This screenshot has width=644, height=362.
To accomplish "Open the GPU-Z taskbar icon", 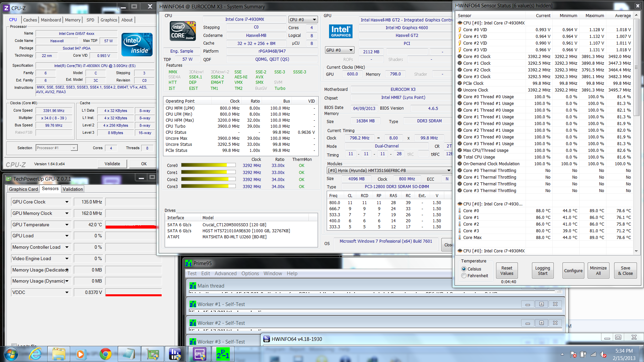I will coord(152,354).
